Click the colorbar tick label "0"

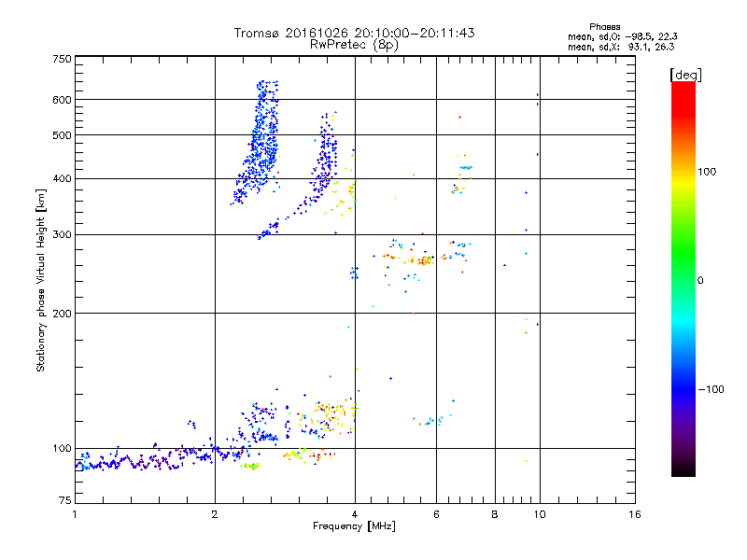pos(700,281)
